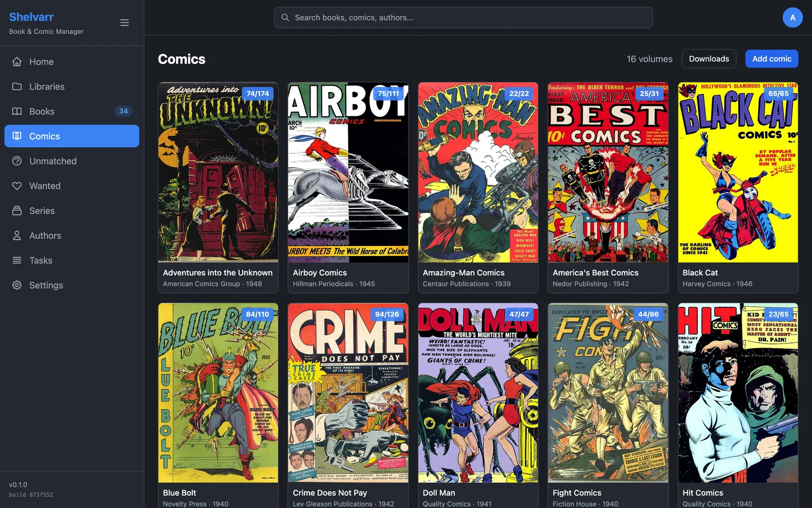Go to Libraries in sidebar

click(72, 86)
